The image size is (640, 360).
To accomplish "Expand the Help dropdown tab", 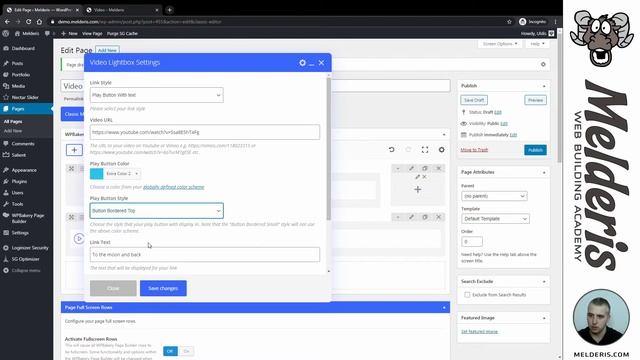I will [x=537, y=44].
